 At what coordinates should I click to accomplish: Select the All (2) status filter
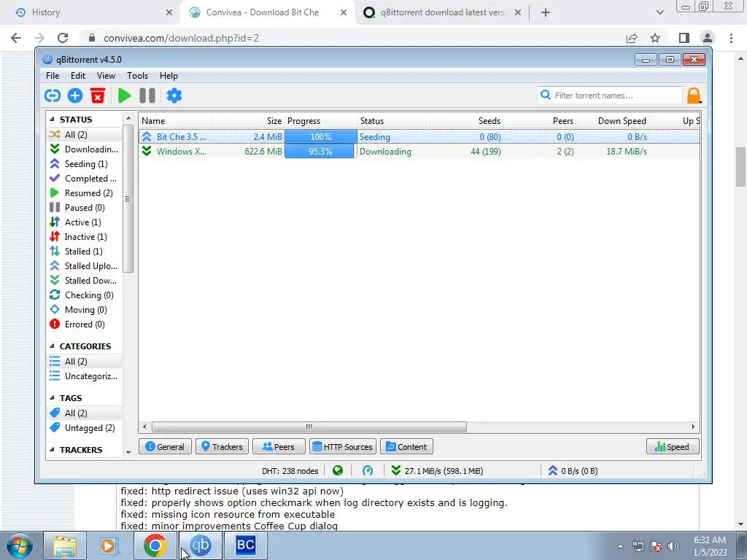tap(85, 135)
